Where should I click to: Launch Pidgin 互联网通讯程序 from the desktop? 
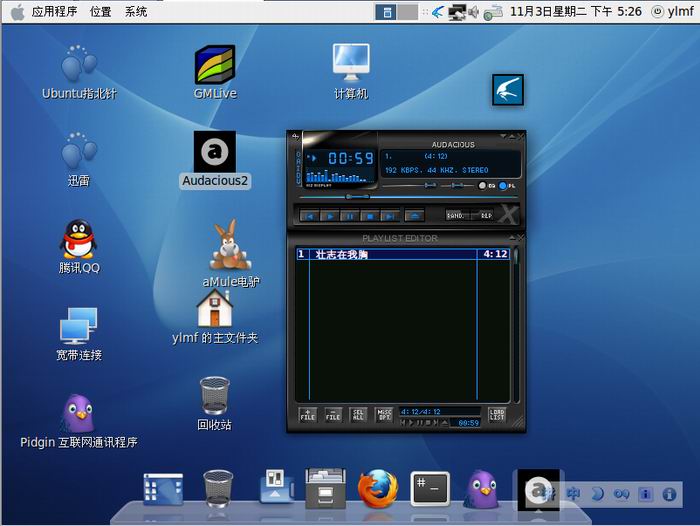(x=79, y=422)
